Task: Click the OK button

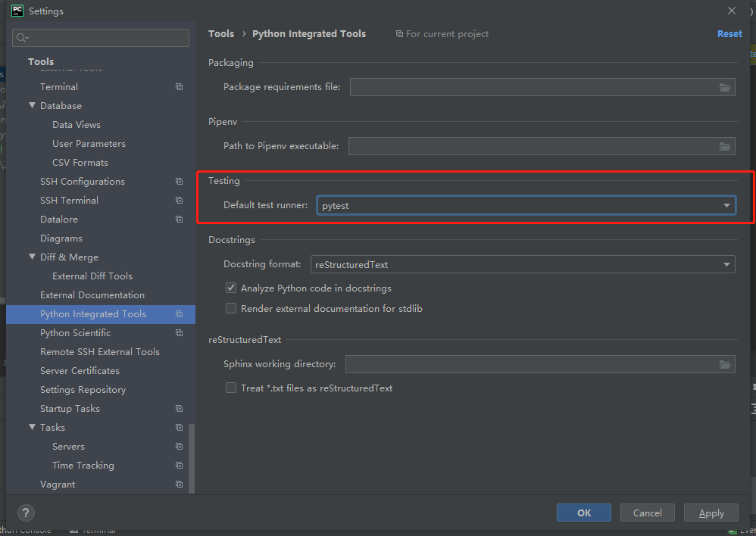Action: tap(584, 513)
